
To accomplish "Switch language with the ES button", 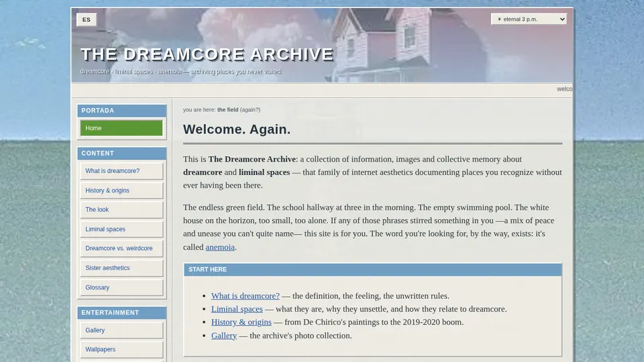I will pyautogui.click(x=87, y=19).
